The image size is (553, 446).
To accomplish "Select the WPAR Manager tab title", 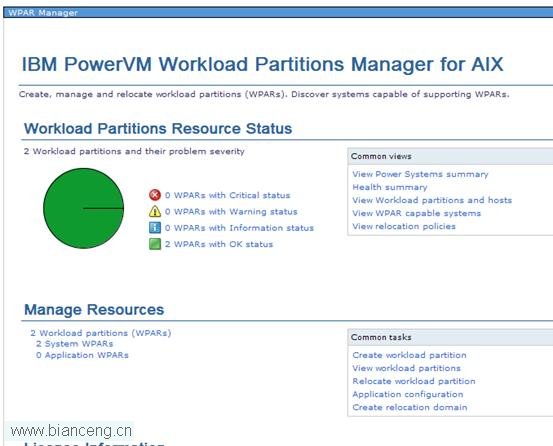I will pyautogui.click(x=43, y=13).
